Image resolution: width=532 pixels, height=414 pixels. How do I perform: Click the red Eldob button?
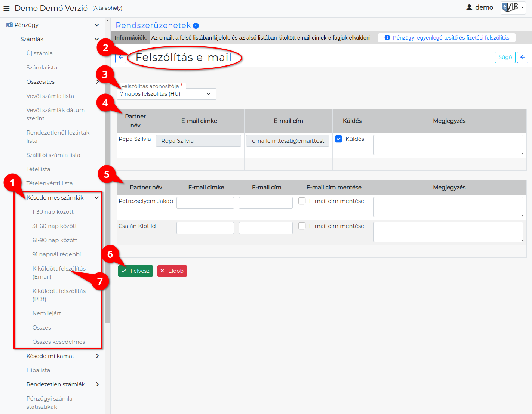click(x=172, y=271)
